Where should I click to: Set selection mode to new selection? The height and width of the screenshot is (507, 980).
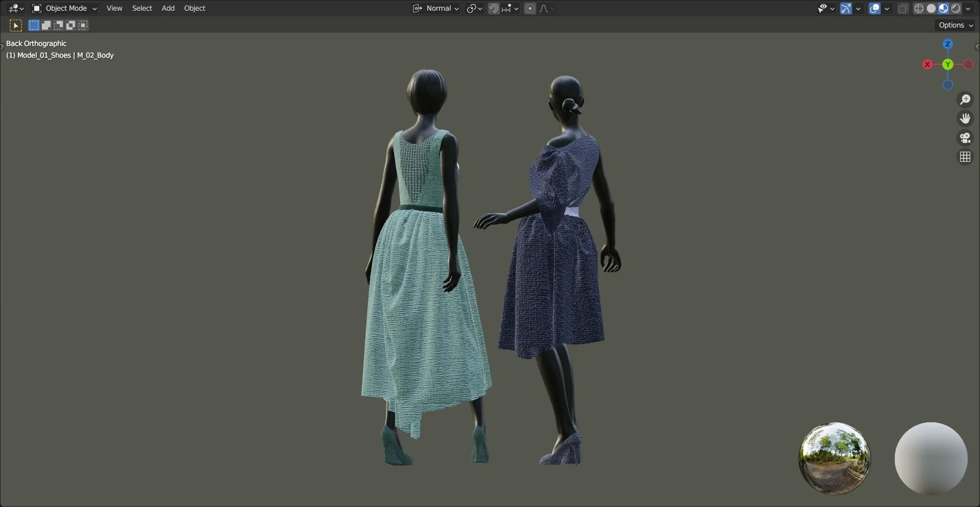(x=34, y=25)
